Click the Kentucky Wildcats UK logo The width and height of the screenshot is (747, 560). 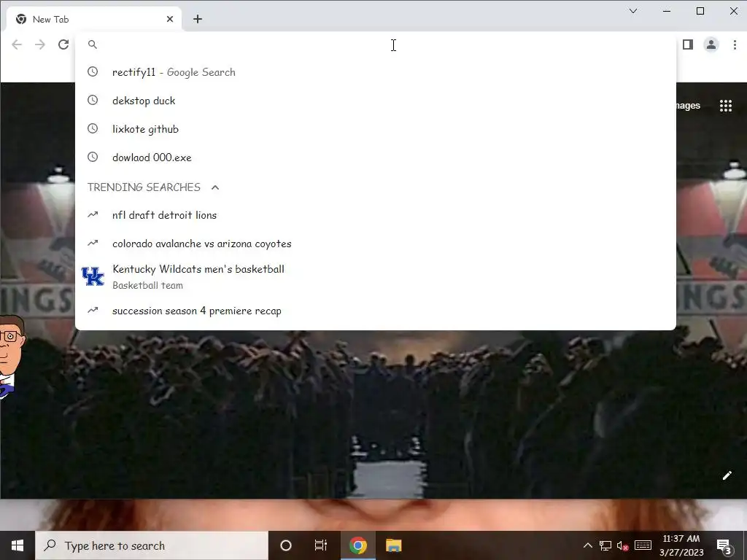tap(93, 276)
